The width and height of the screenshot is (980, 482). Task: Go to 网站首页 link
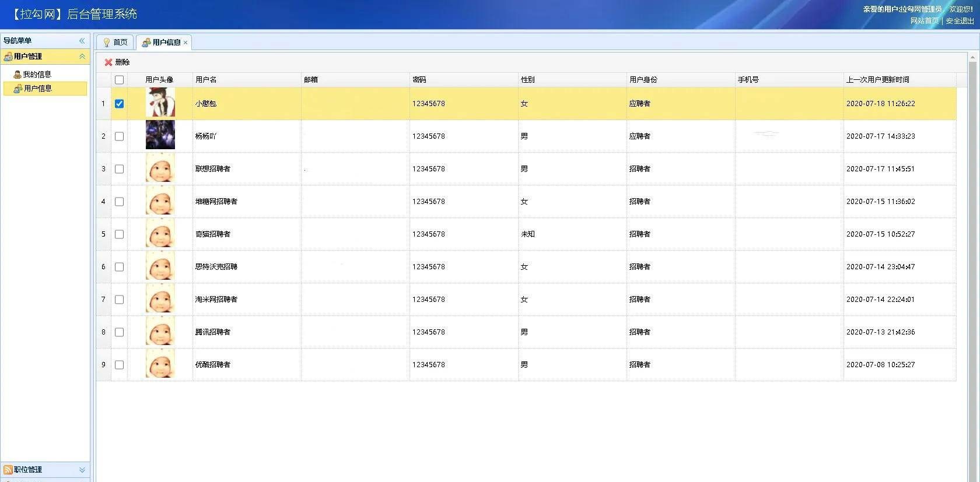coord(925,21)
